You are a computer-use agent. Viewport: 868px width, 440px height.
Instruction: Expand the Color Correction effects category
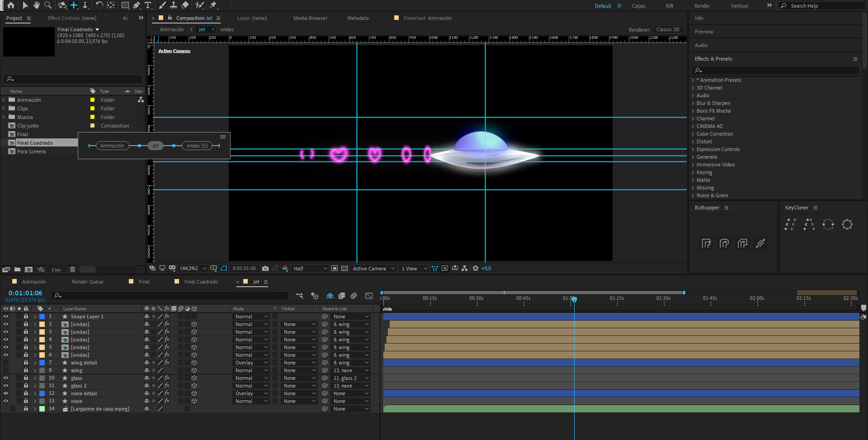coord(693,134)
